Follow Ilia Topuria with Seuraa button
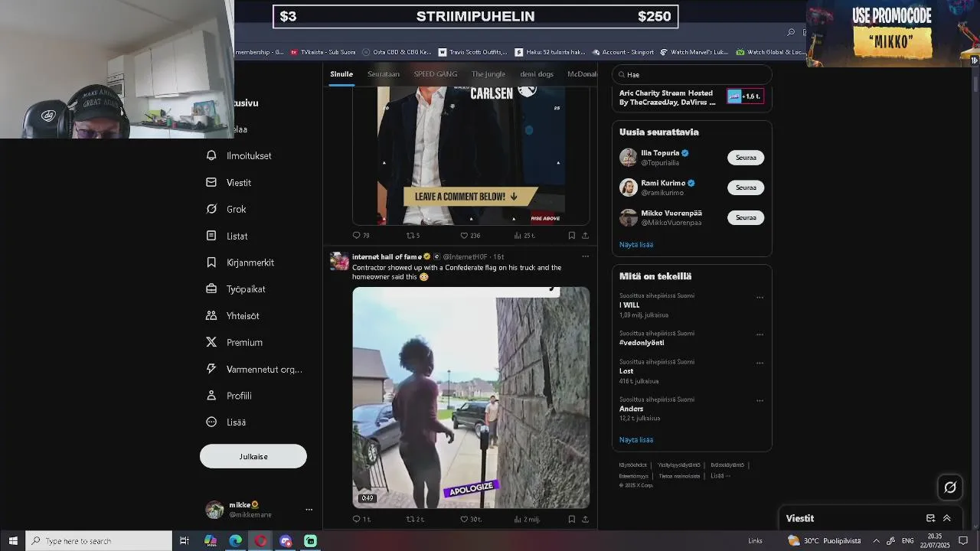Viewport: 980px width, 551px height. (x=746, y=158)
